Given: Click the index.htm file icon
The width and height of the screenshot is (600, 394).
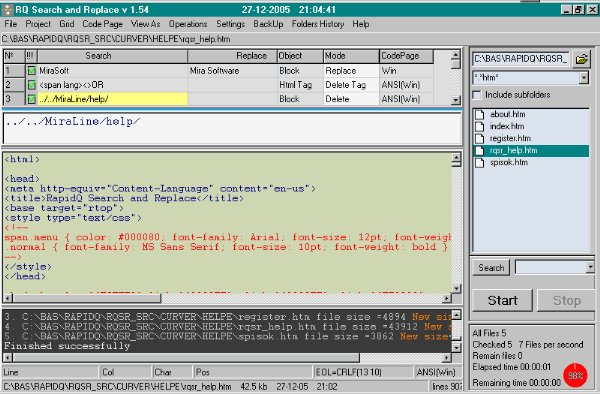Looking at the screenshot, I should 480,126.
